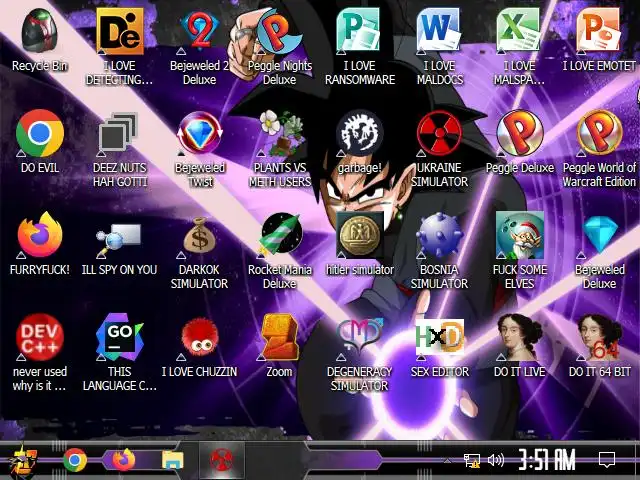Open the Recycle Bin desktop icon

[x=39, y=31]
